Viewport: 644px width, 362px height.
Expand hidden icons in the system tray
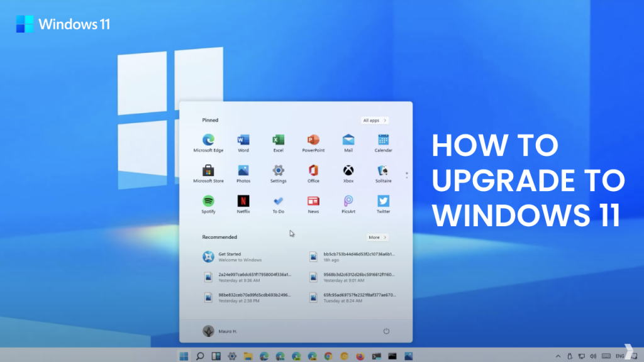(559, 355)
